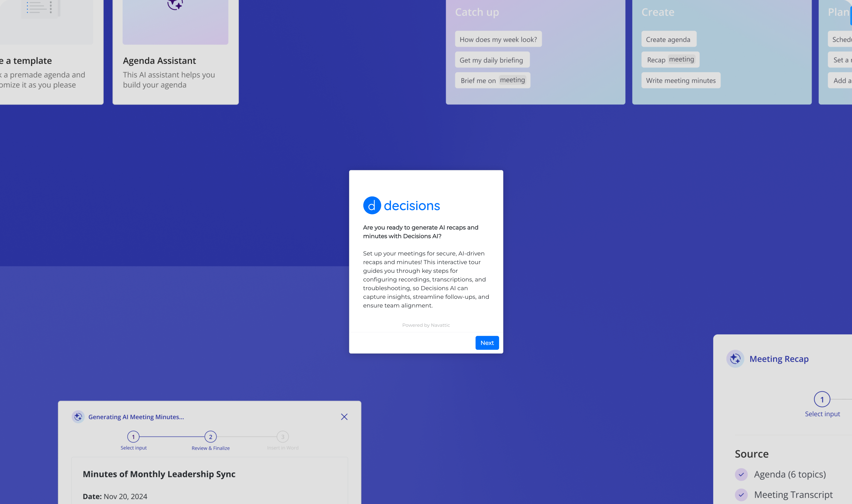Select the 'Recap meeting' prompt chip
The image size is (852, 504).
pos(670,60)
